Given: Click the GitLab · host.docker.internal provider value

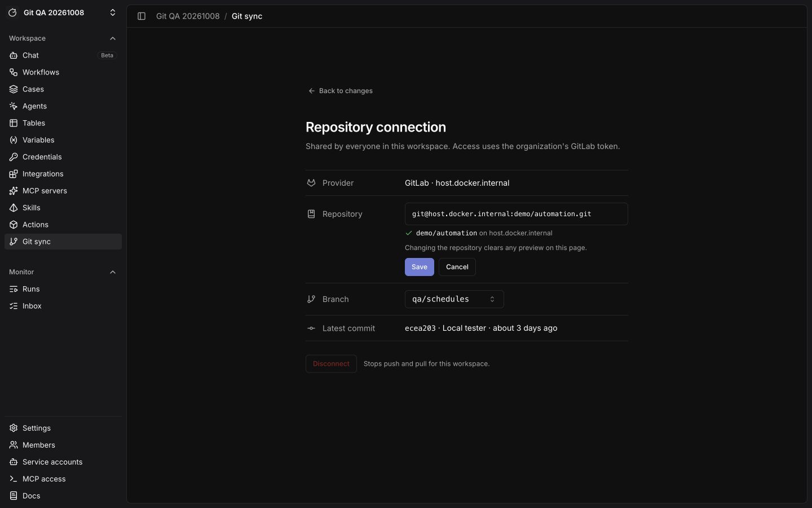Looking at the screenshot, I should pos(457,183).
